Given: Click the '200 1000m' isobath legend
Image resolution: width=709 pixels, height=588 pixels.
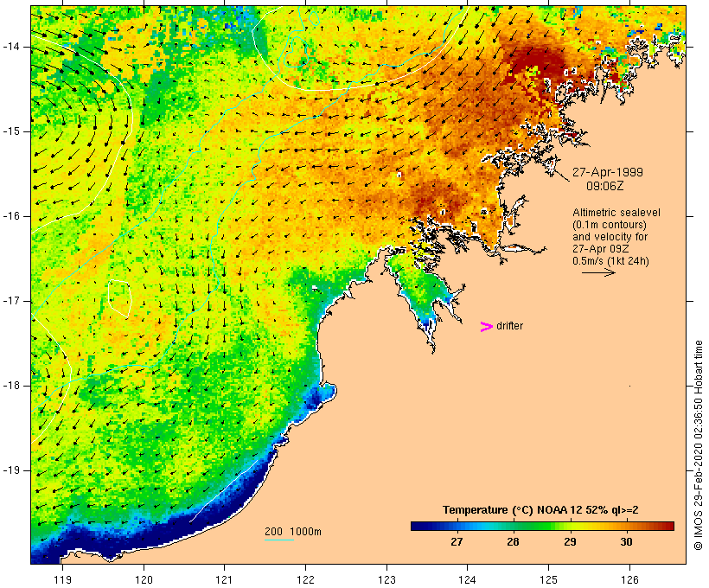Looking at the screenshot, I should 293,532.
